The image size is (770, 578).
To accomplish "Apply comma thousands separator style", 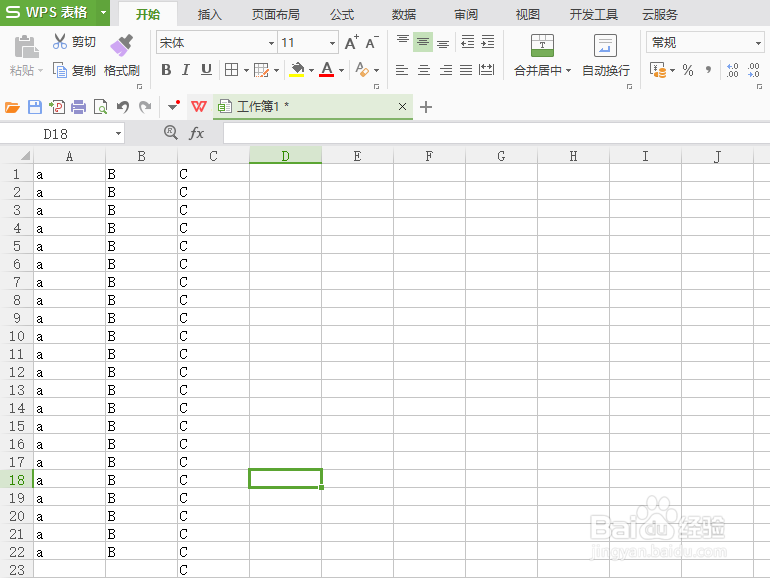I will pos(708,70).
